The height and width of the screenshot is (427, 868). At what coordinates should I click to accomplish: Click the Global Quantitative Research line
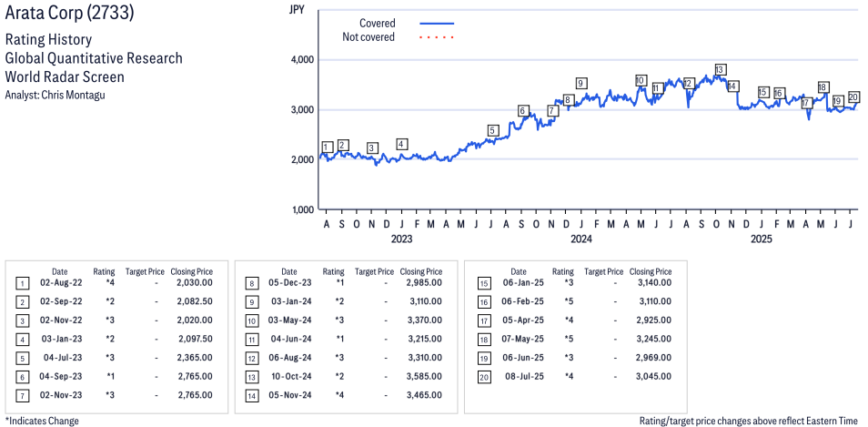[94, 58]
